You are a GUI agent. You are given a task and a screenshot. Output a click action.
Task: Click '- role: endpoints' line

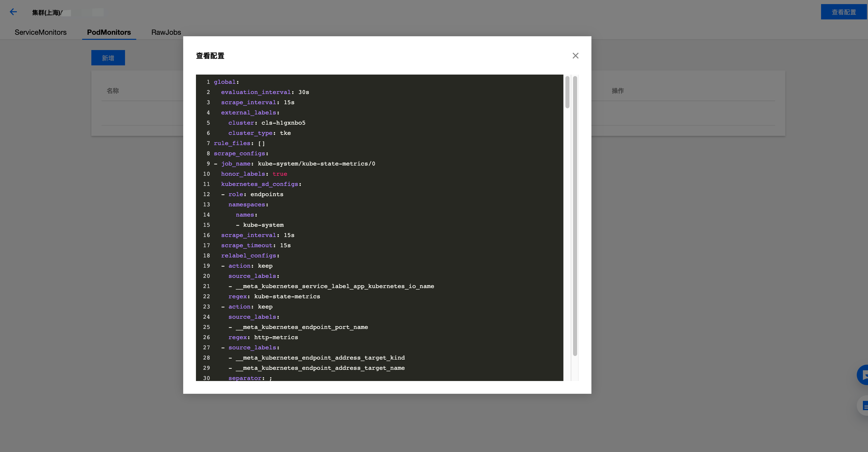tap(252, 194)
